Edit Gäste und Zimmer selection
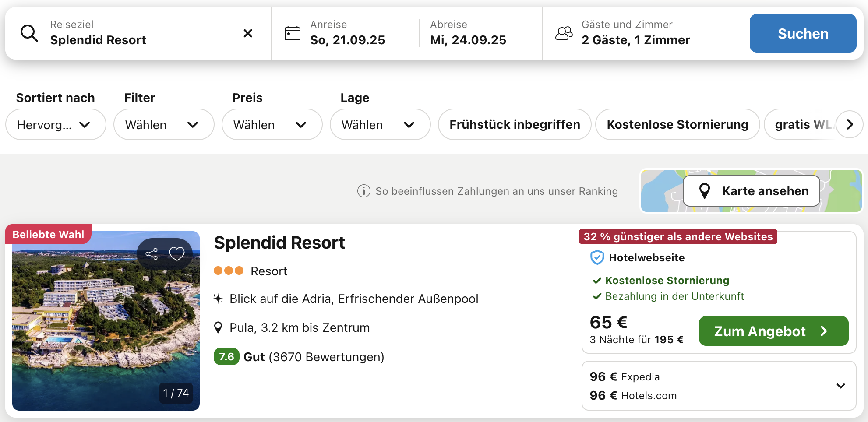 pyautogui.click(x=635, y=33)
